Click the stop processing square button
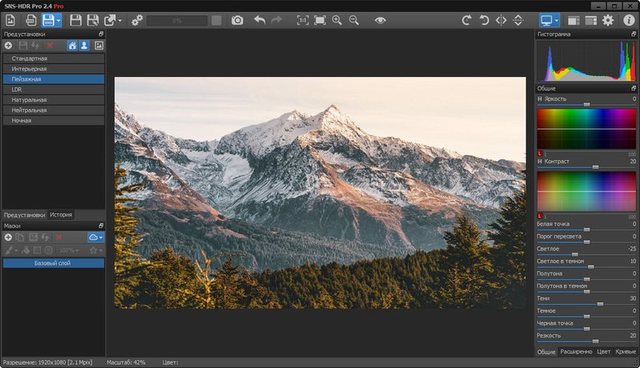This screenshot has height=368, width=640. pyautogui.click(x=217, y=20)
